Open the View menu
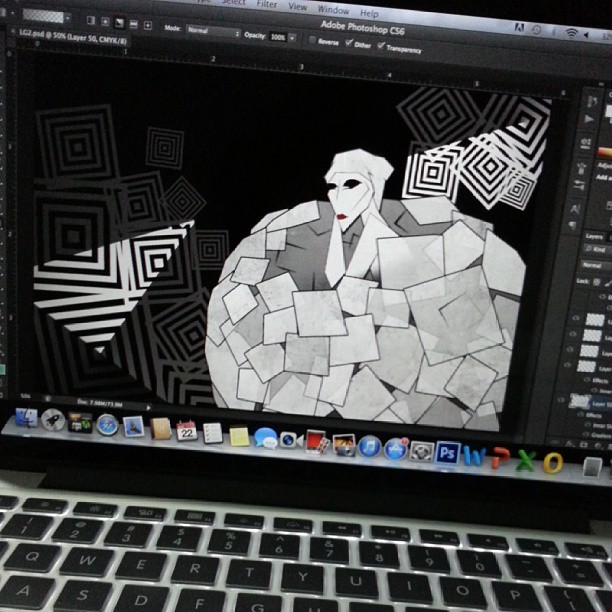 (x=297, y=7)
